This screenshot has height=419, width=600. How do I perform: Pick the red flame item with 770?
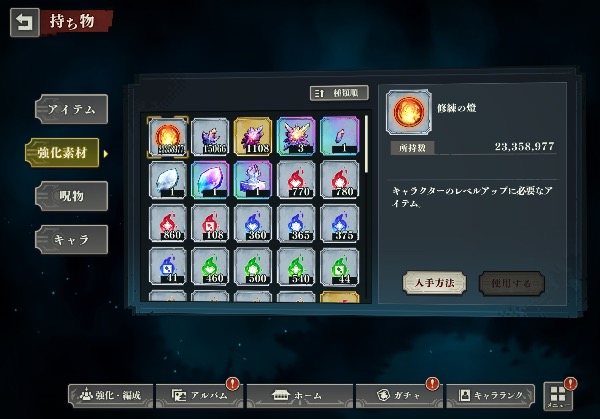(x=296, y=180)
